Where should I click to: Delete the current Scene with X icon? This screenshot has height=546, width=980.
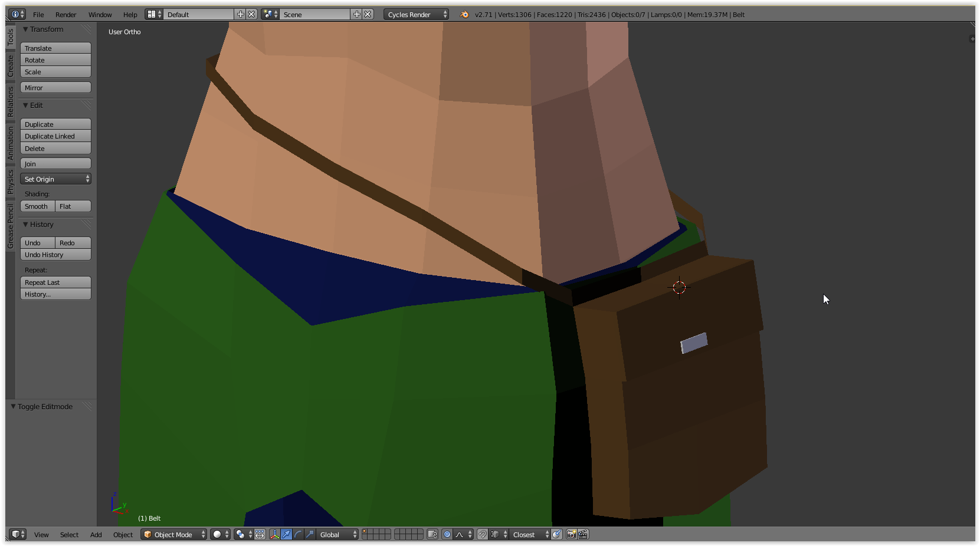(x=368, y=14)
